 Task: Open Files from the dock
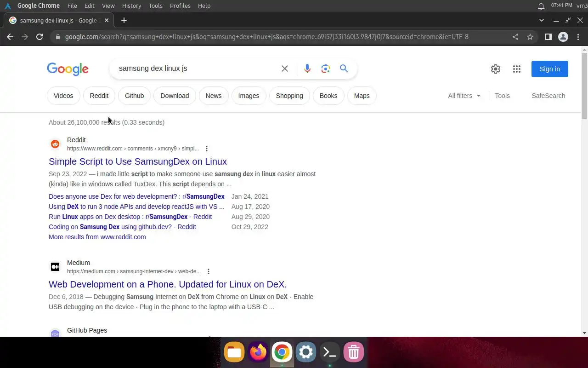(234, 352)
